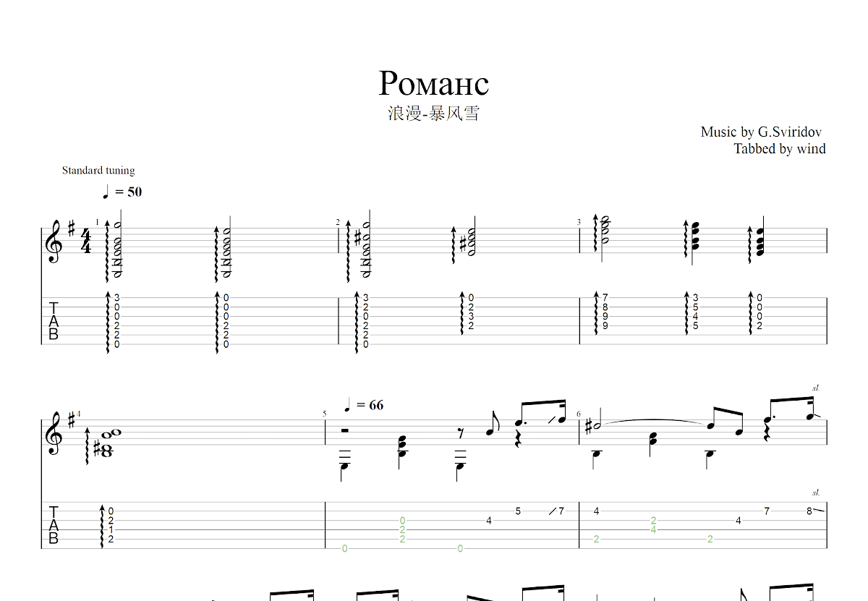Select the half rest in measure 5
The image size is (868, 601).
[344, 431]
